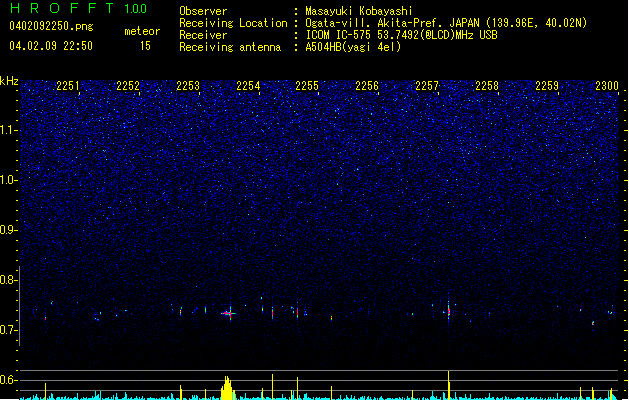Select the ICOM IC-575 receiver description
The height and width of the screenshot is (400, 629).
(401, 35)
